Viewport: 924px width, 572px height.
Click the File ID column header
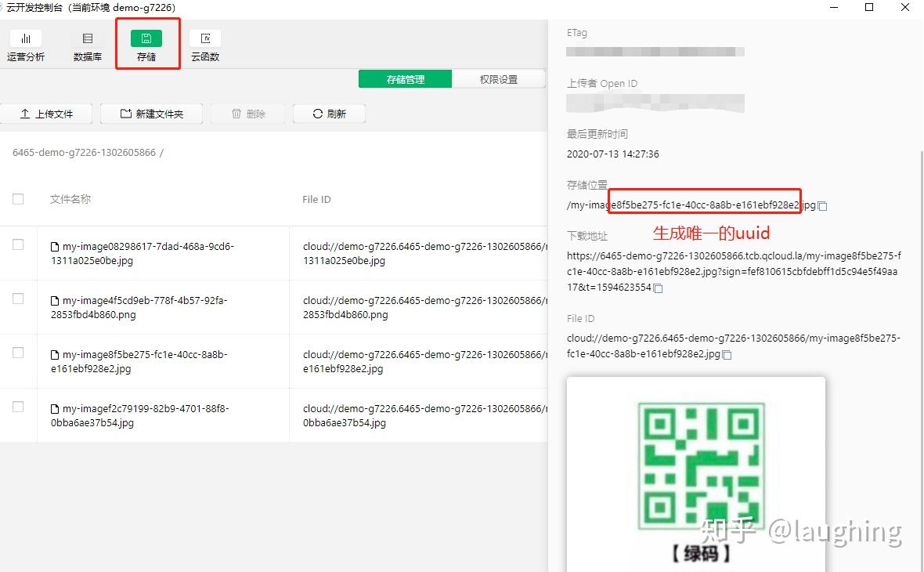[x=316, y=199]
